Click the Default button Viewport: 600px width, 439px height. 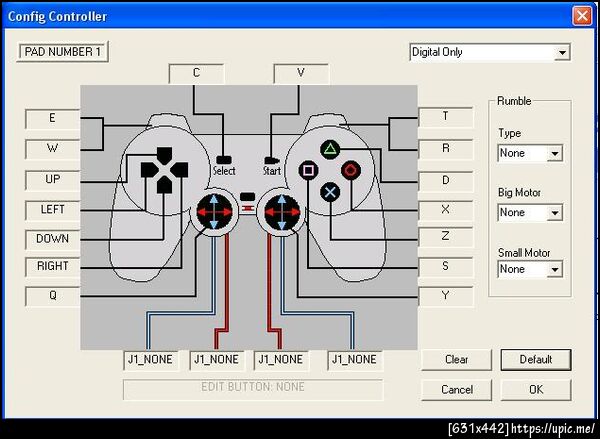[536, 360]
